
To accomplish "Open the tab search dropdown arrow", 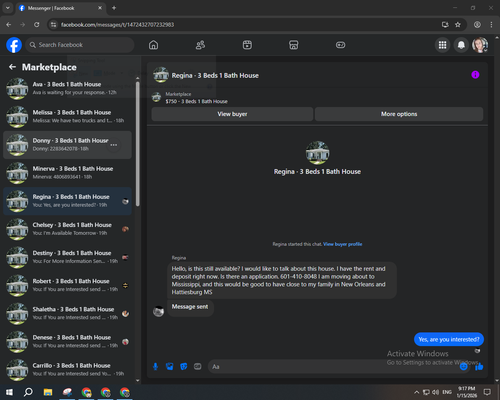I will 7,8.
